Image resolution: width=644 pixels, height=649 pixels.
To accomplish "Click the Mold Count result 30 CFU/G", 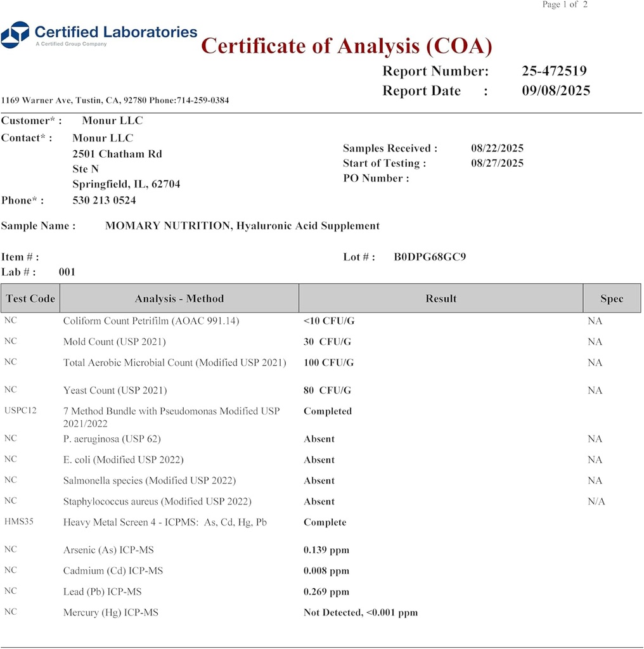I will pos(327,342).
